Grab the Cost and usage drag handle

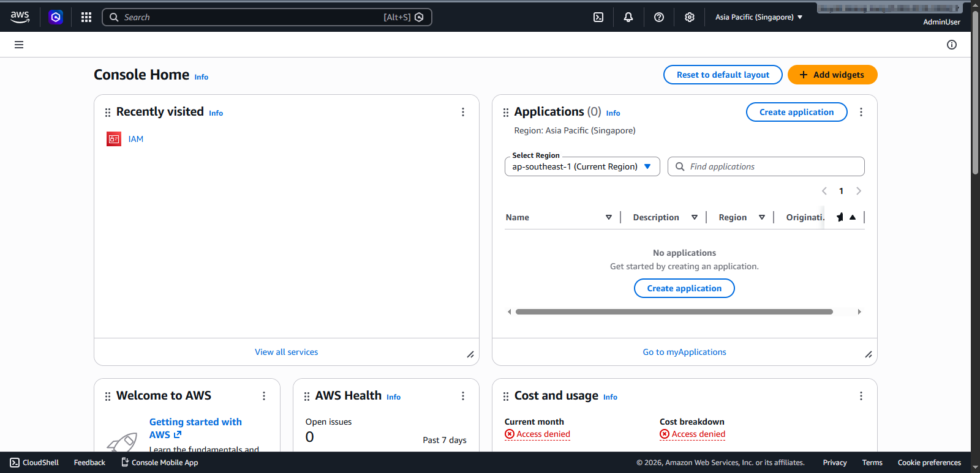pos(506,397)
